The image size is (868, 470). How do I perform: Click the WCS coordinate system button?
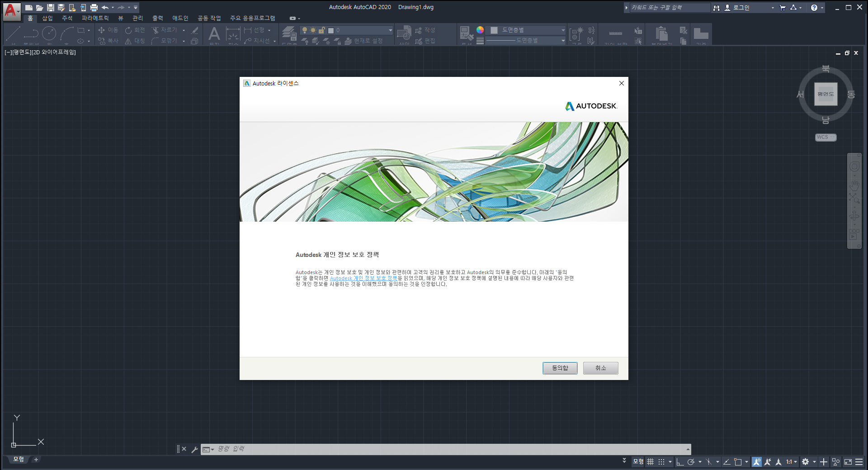coord(826,137)
